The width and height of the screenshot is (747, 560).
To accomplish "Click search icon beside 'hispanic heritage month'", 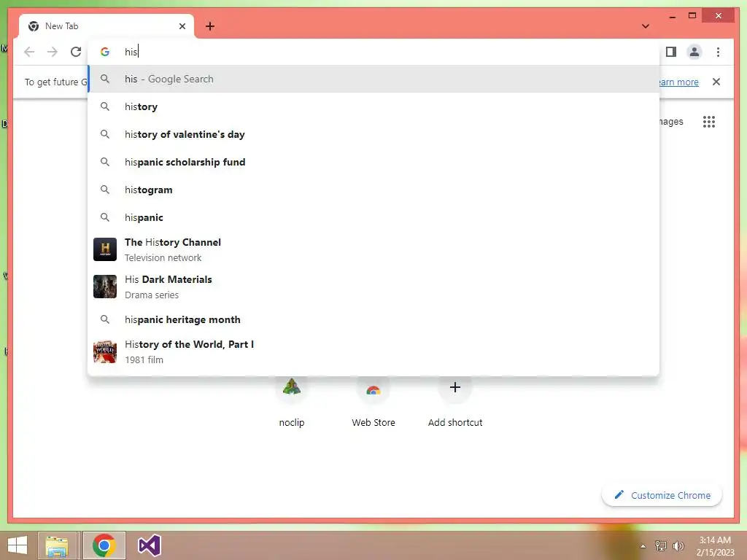I will 105,319.
